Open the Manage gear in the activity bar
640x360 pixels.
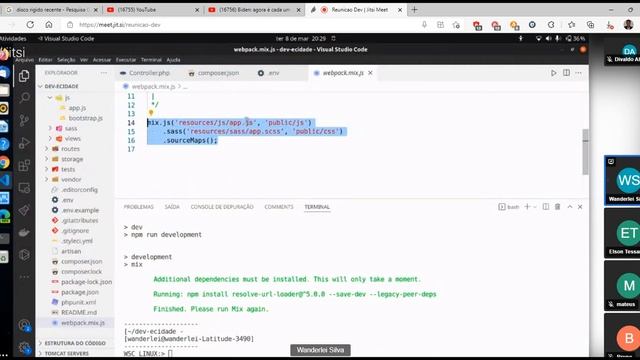(24, 348)
